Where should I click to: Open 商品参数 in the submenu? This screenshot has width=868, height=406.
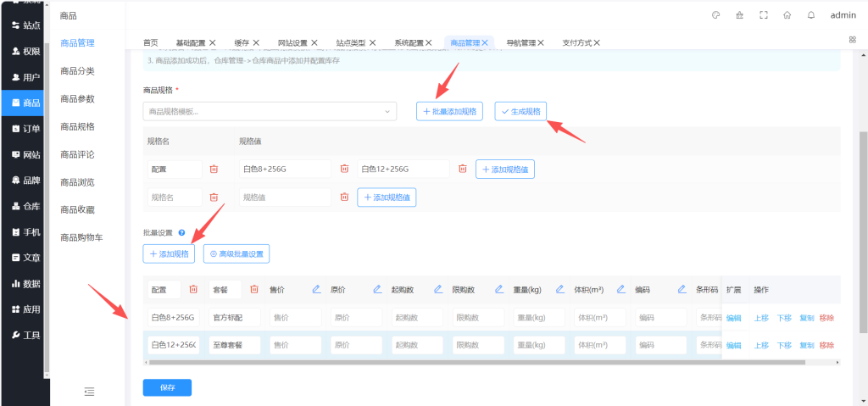pyautogui.click(x=77, y=98)
